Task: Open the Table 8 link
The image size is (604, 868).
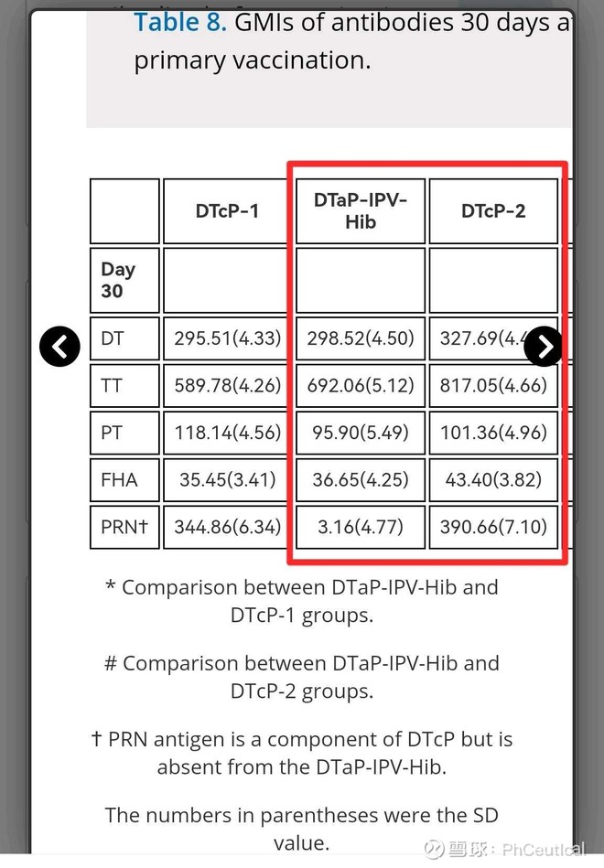Action: (x=180, y=23)
